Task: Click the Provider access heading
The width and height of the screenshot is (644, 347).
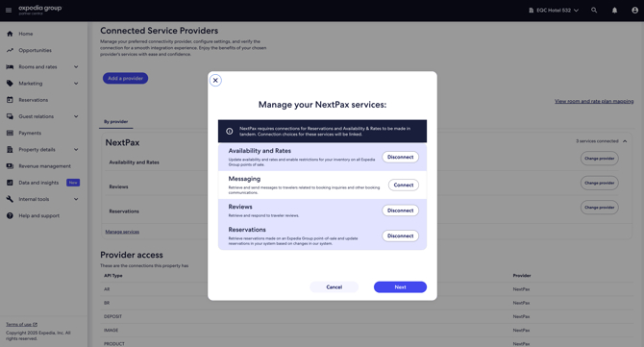Action: [132, 255]
